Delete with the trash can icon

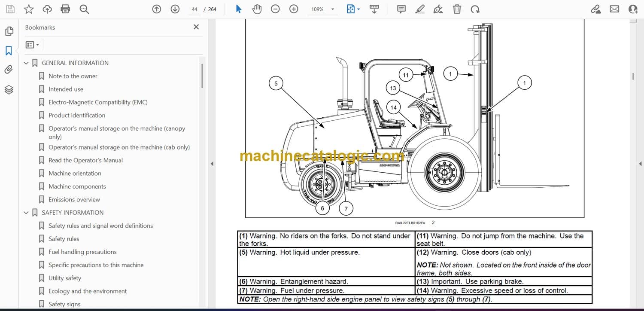(x=457, y=9)
